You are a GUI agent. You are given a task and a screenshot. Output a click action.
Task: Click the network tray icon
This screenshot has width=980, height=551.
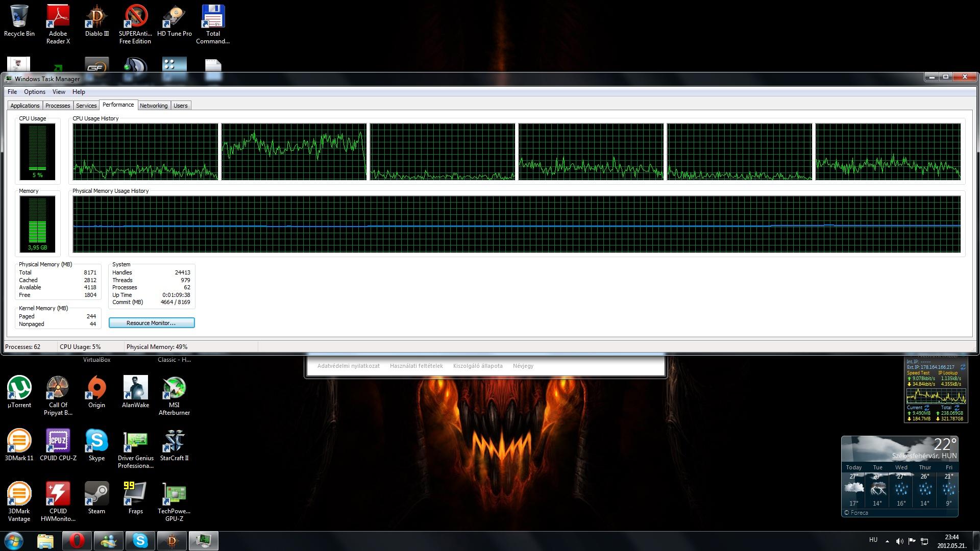coord(924,541)
